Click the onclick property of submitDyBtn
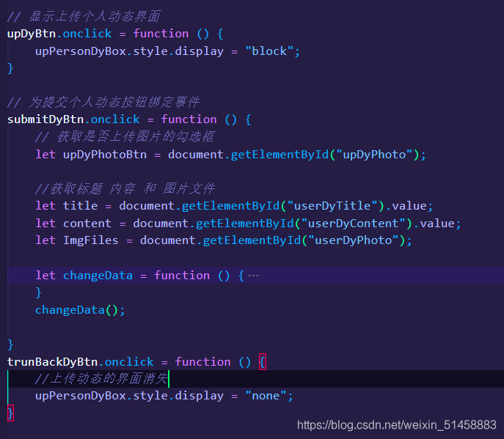The image size is (504, 439). (x=115, y=119)
